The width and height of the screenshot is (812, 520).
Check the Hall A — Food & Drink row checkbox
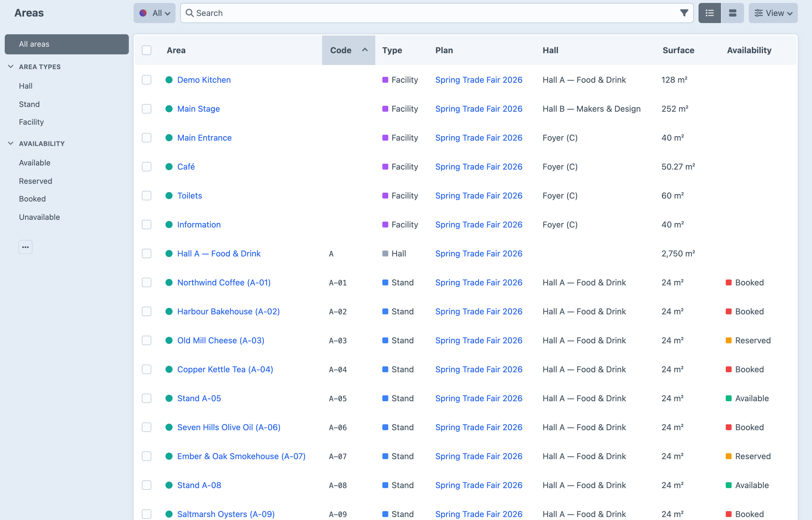tap(147, 253)
